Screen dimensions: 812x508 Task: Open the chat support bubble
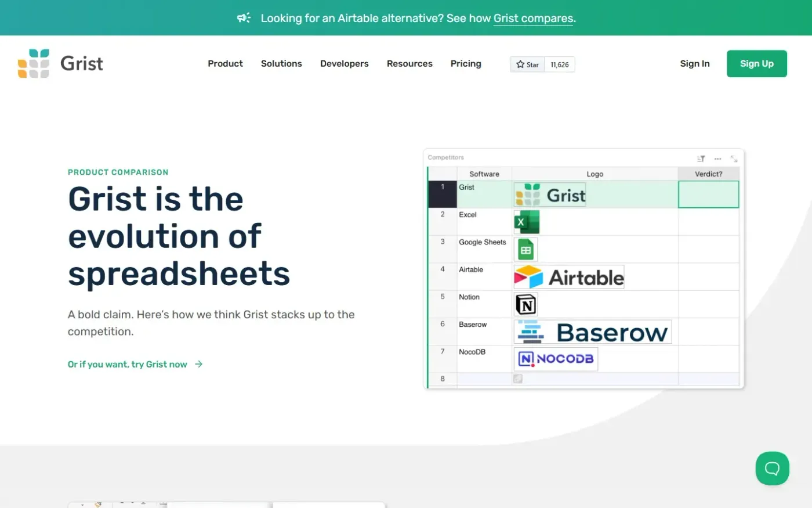772,468
